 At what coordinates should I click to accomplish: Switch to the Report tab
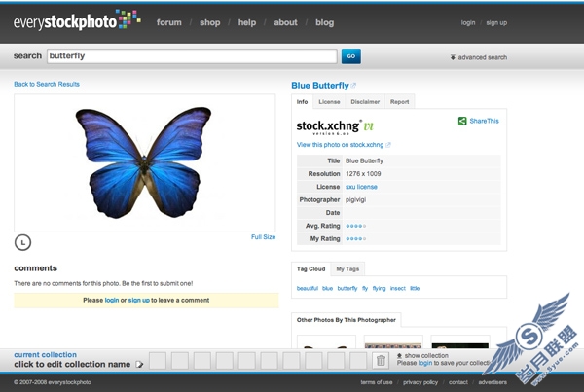click(399, 101)
